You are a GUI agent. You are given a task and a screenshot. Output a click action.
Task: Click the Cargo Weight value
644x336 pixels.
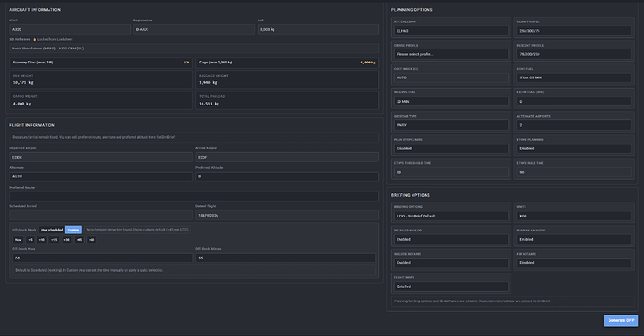21,104
